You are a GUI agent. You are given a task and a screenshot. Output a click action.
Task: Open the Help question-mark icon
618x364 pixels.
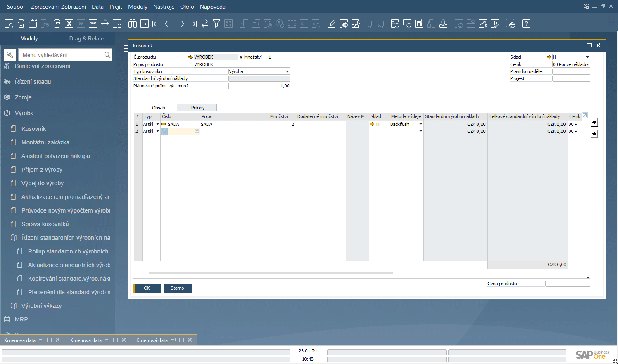(x=526, y=24)
